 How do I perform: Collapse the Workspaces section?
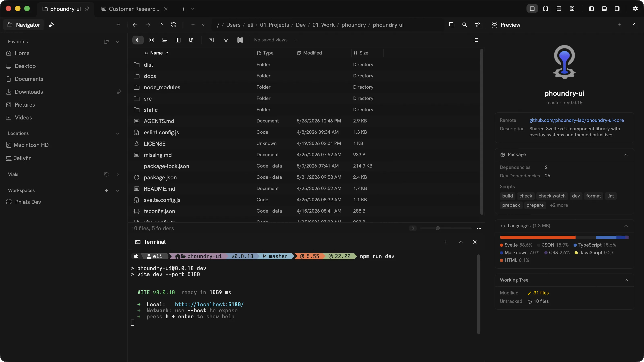click(x=118, y=190)
